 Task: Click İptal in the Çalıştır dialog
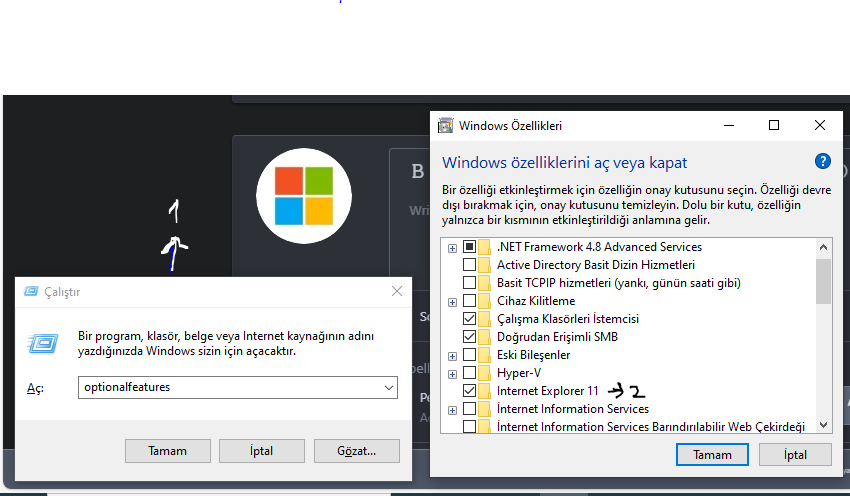pyautogui.click(x=261, y=451)
